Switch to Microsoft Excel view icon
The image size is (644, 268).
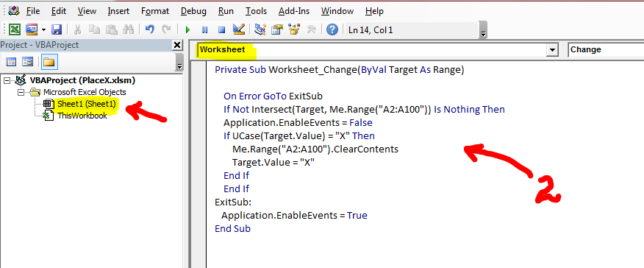tap(15, 29)
